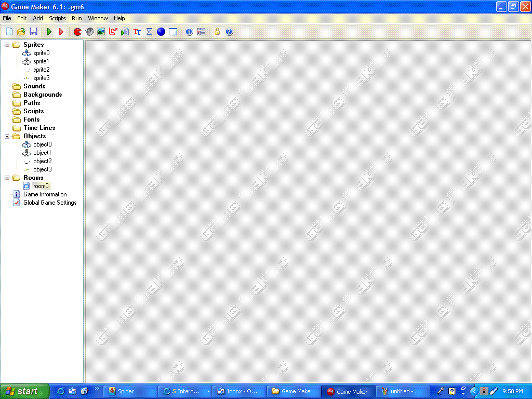Open the Add menu
Viewport: 532px width, 399px height.
tap(37, 18)
